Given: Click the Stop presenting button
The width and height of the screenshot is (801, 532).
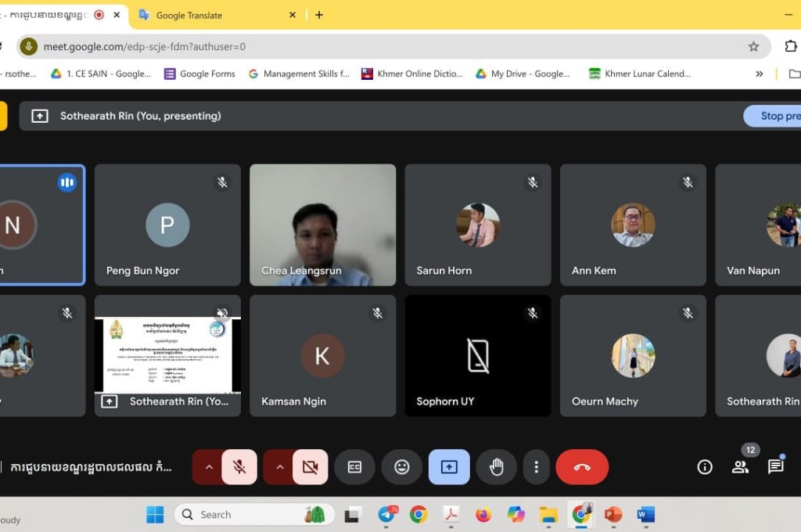Looking at the screenshot, I should [x=772, y=116].
